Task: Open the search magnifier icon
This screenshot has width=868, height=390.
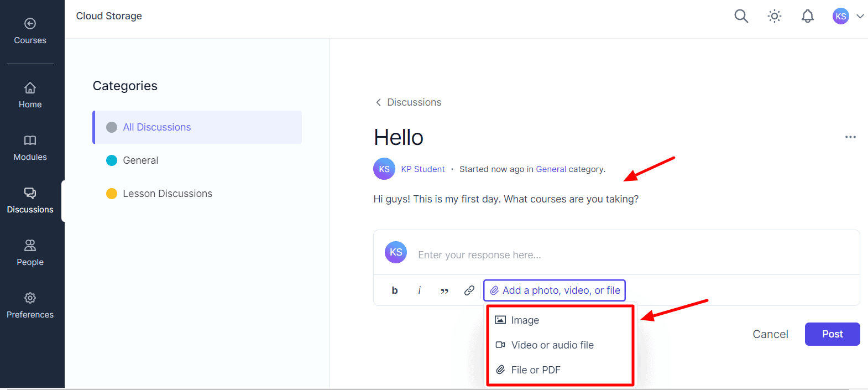Action: pos(741,17)
